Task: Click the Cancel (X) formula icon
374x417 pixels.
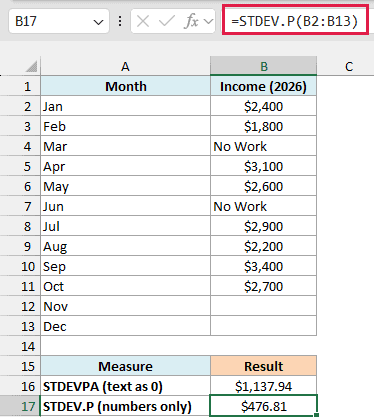Action: 143,22
